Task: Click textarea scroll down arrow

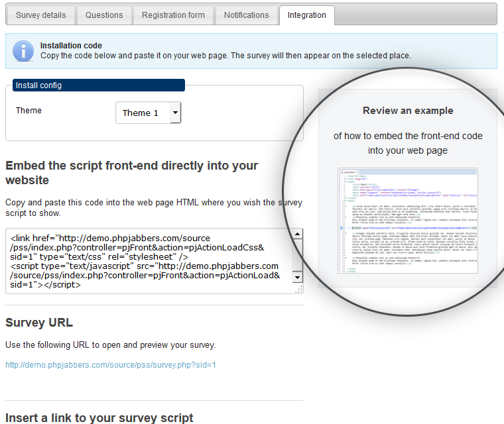Action: [x=298, y=277]
